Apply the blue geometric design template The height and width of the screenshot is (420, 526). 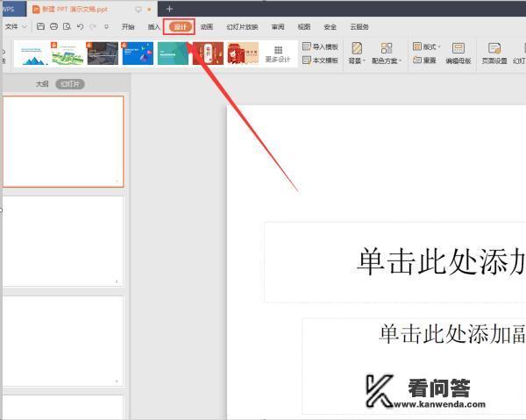coord(138,53)
